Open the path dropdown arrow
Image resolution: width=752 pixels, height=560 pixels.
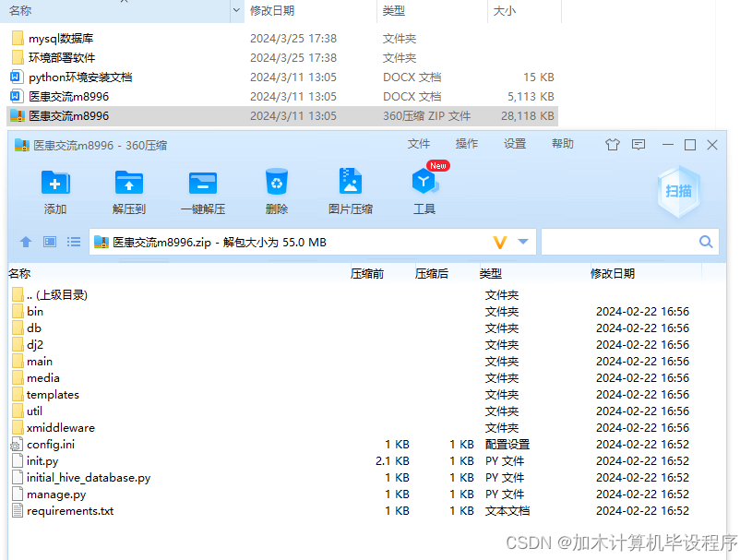[523, 242]
